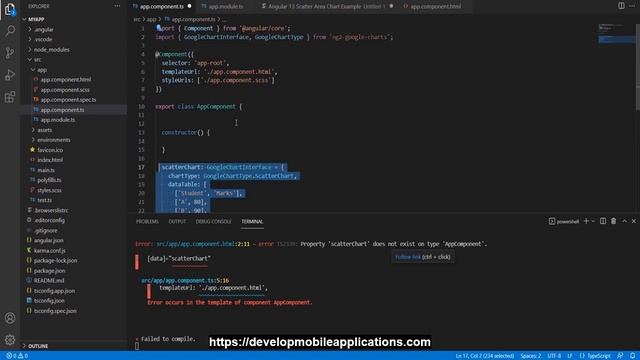Click line and column indicator in status bar
Screen dimensions: 640x360
pyautogui.click(x=484, y=356)
